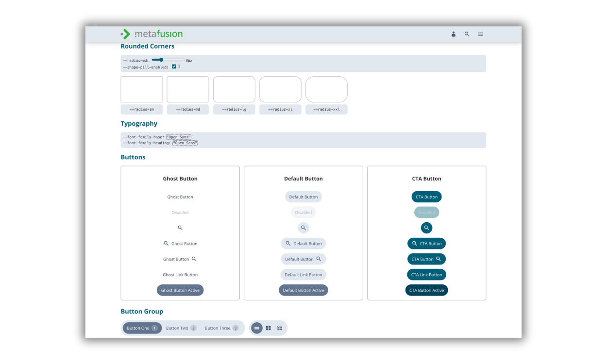Click the --radius-xl preview box
607x364 pixels.
click(280, 89)
